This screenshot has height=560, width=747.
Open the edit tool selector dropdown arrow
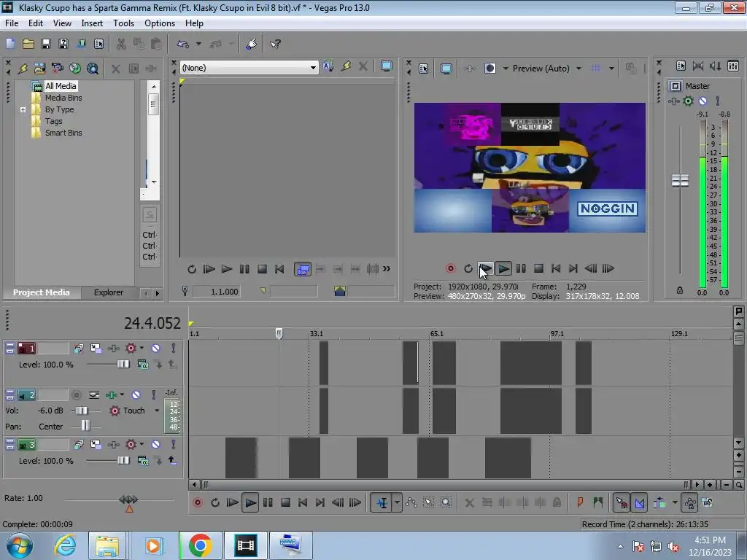(397, 502)
